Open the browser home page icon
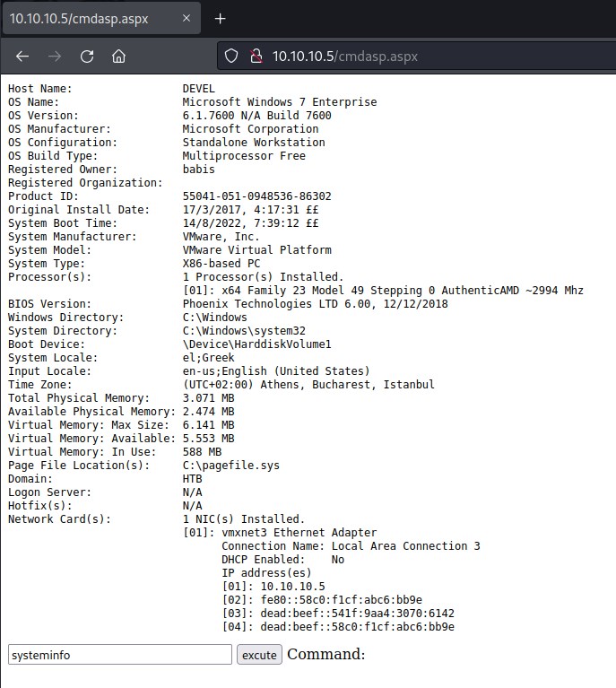This screenshot has height=688, width=616. pyautogui.click(x=118, y=56)
